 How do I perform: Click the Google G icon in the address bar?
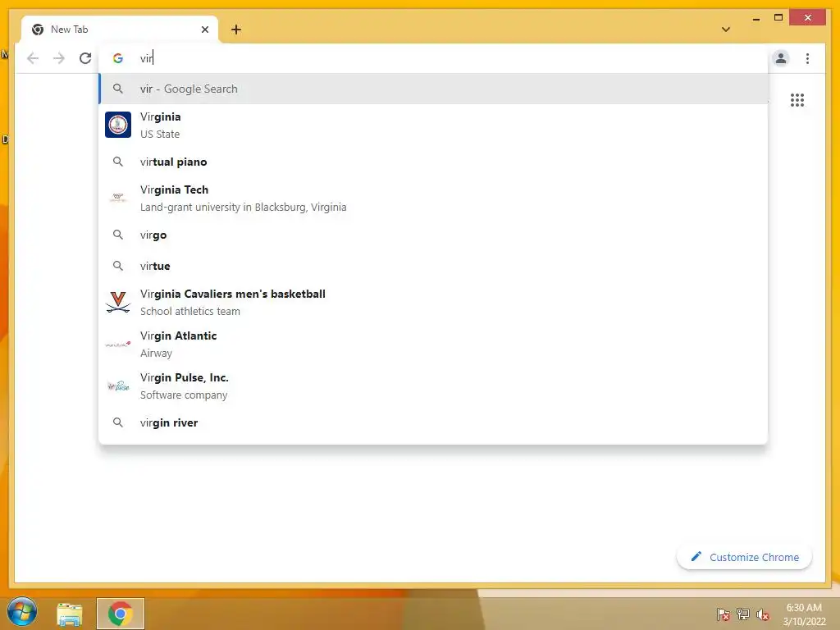[x=118, y=58]
